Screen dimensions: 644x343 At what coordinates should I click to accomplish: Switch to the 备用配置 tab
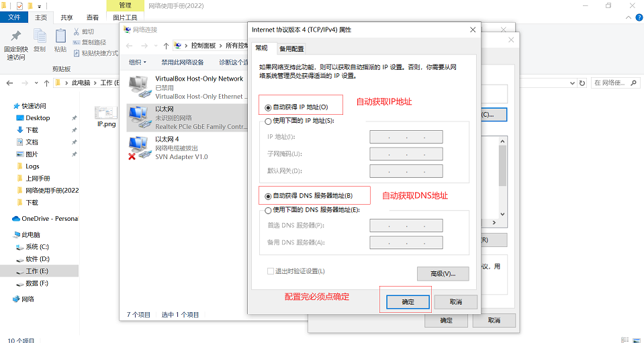291,49
